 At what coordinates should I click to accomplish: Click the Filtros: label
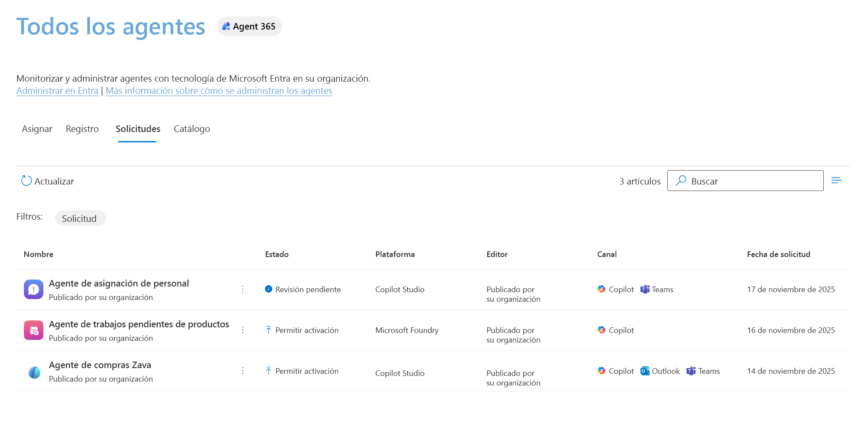click(x=30, y=217)
